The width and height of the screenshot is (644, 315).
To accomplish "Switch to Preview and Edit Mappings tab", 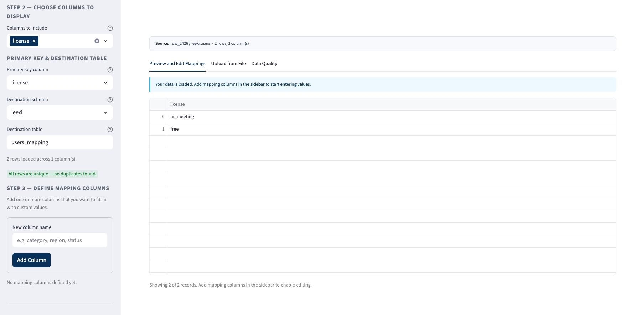I will 177,64.
